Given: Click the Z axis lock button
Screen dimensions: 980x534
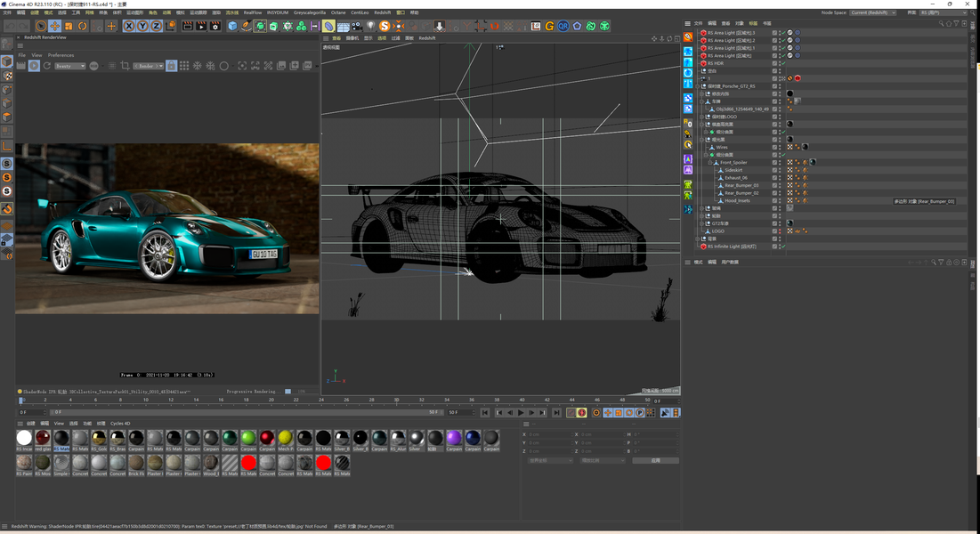Looking at the screenshot, I should click(157, 27).
